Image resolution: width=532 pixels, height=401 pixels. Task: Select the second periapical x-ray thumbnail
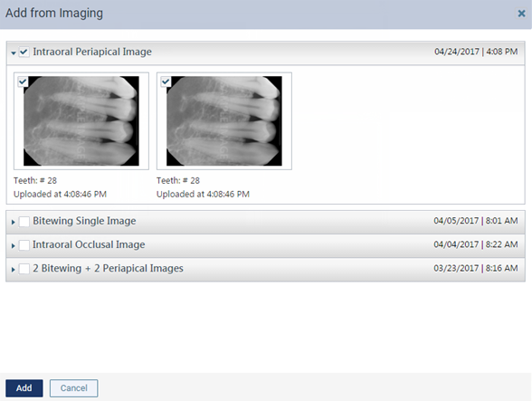[224, 121]
